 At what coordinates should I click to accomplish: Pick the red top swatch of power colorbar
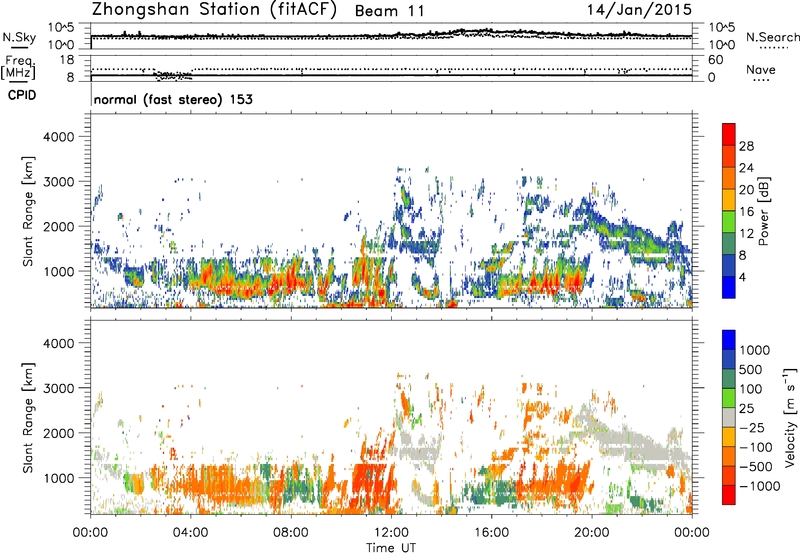729,134
